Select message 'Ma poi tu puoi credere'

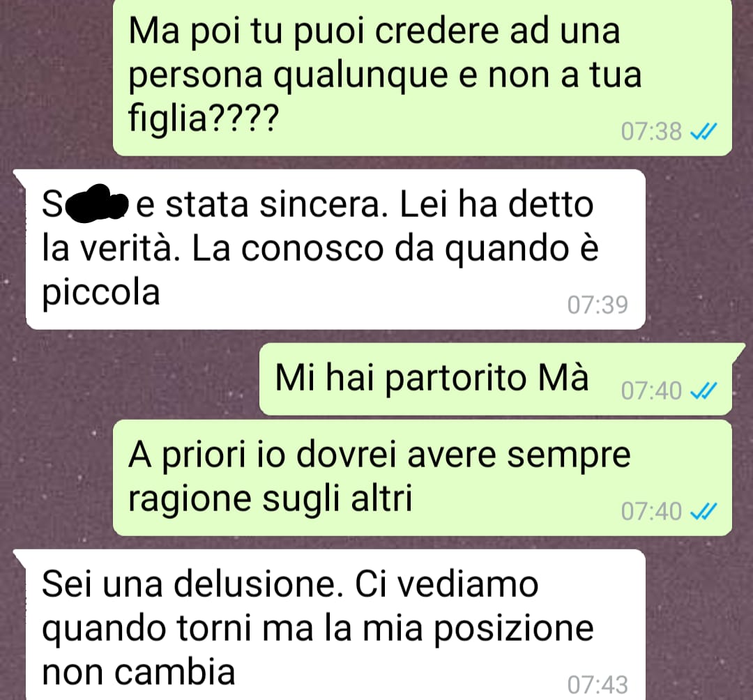tap(422, 77)
